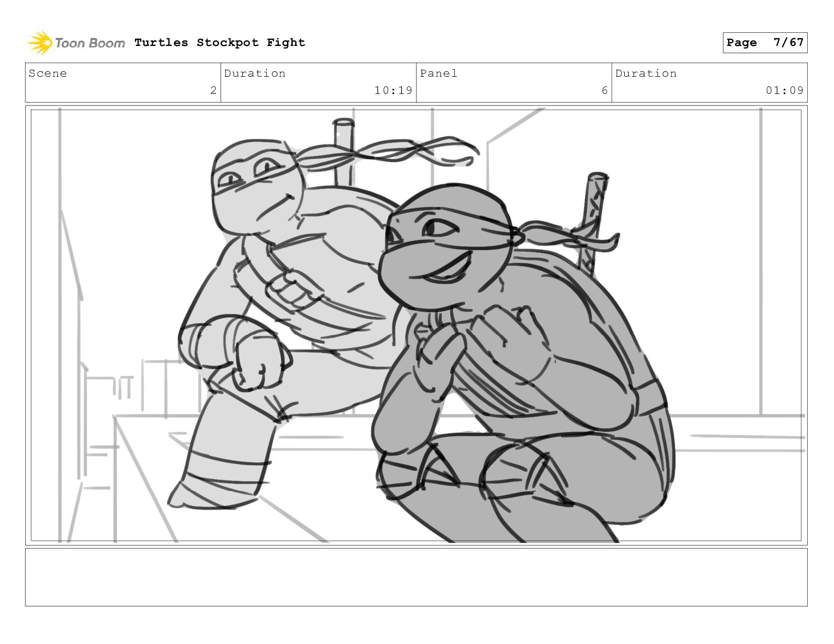The height and width of the screenshot is (644, 834).
Task: Click the 'Page 7/67' box
Action: [x=765, y=42]
